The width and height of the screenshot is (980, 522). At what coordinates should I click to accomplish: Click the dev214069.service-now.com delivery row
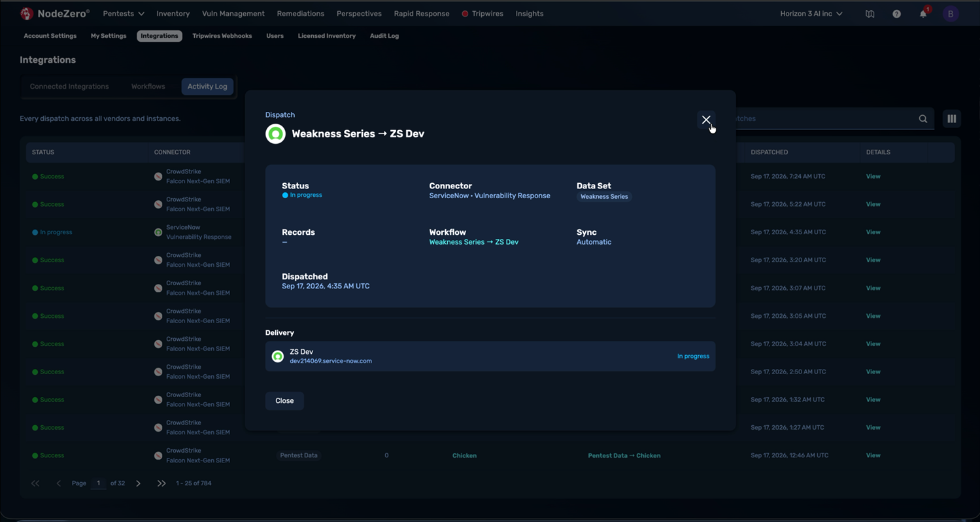[x=490, y=356]
